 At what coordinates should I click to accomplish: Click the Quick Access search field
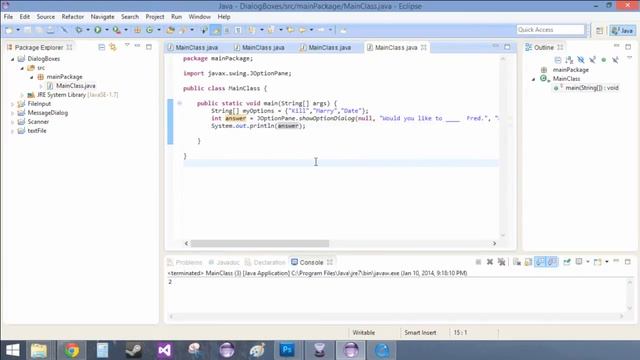click(550, 30)
